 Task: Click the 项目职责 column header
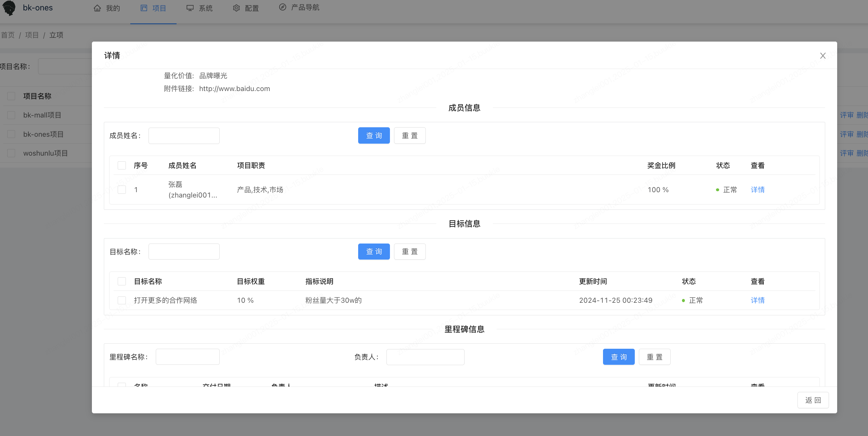tap(251, 166)
